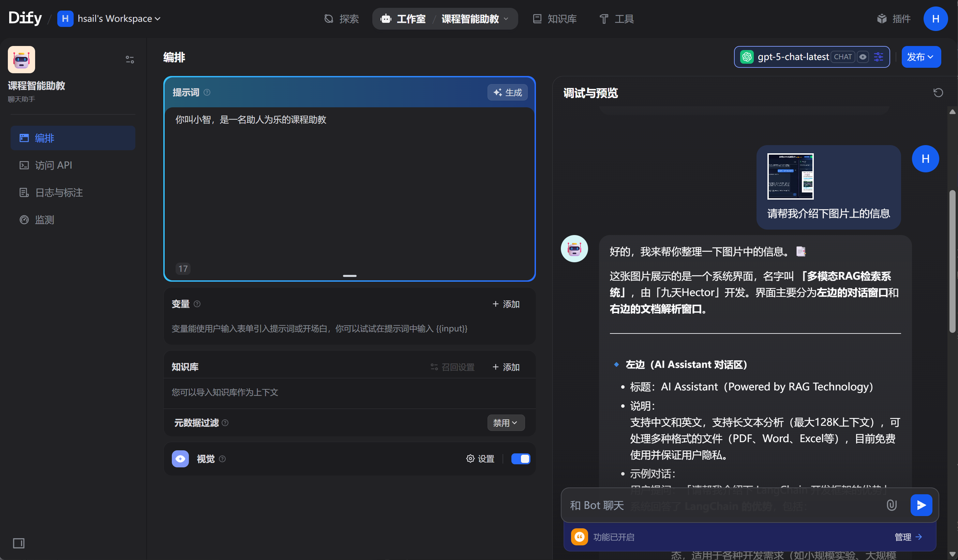Viewport: 958px width, 560px height.
Task: Click the 调试与预览 heading
Action: pos(590,93)
